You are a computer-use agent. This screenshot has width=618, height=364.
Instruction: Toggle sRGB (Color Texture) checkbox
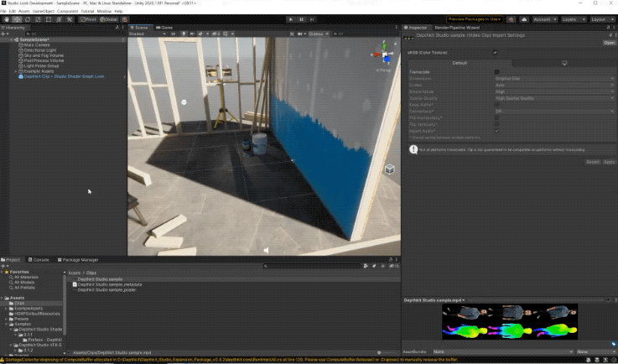495,53
